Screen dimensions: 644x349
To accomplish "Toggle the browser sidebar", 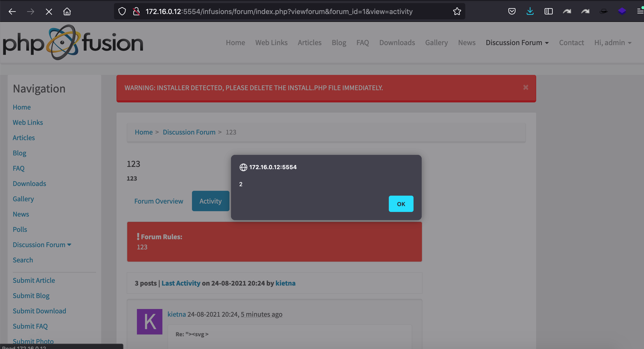I will pyautogui.click(x=548, y=11).
